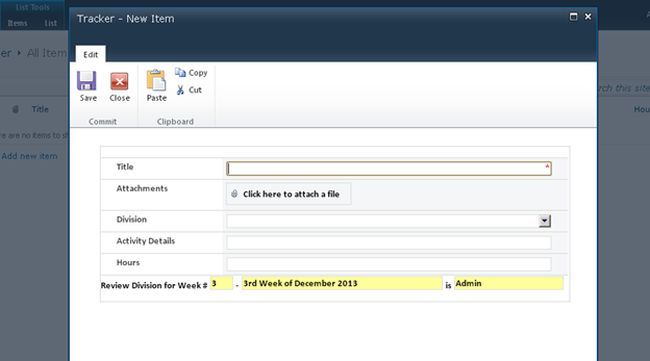The height and width of the screenshot is (361, 650).
Task: Click the Attachments field label
Action: coord(142,189)
